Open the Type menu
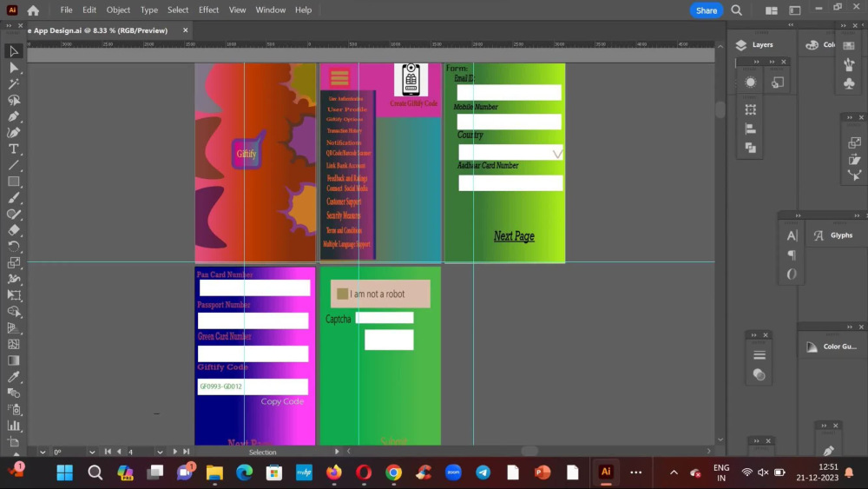868x489 pixels. point(149,10)
